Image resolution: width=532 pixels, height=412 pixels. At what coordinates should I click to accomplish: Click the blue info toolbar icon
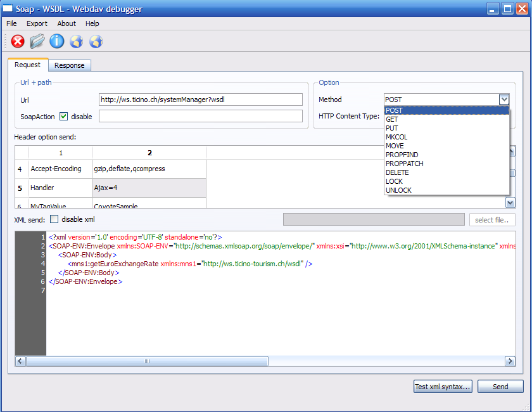click(56, 41)
